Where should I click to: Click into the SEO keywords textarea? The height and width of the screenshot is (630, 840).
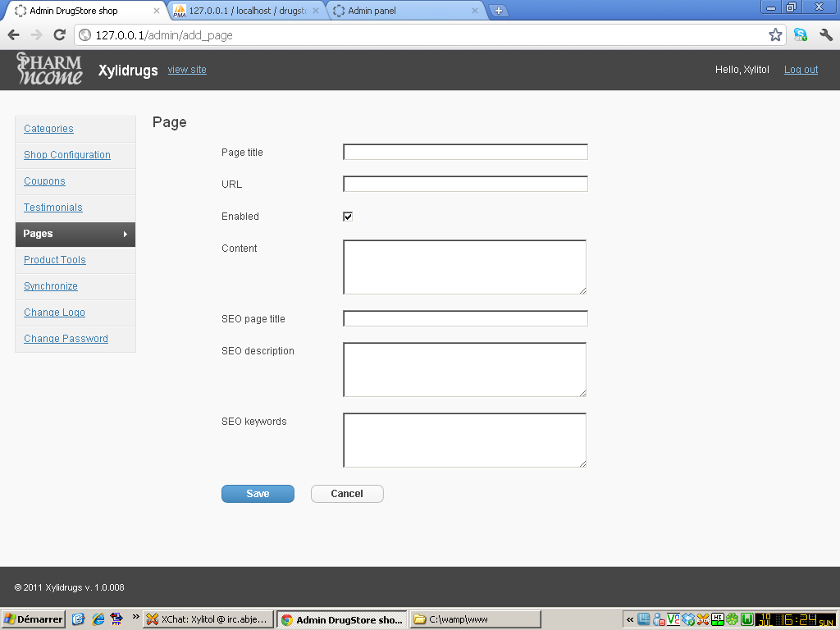(x=465, y=440)
